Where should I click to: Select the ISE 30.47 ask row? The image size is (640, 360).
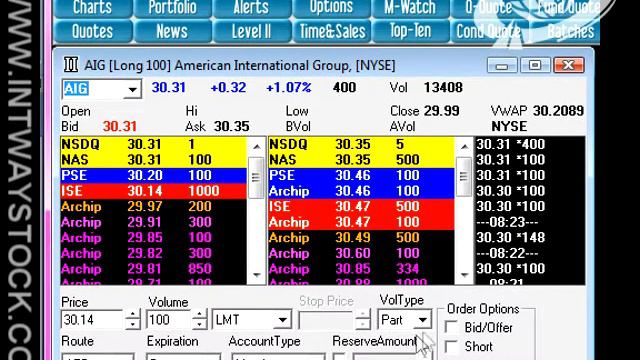click(361, 207)
